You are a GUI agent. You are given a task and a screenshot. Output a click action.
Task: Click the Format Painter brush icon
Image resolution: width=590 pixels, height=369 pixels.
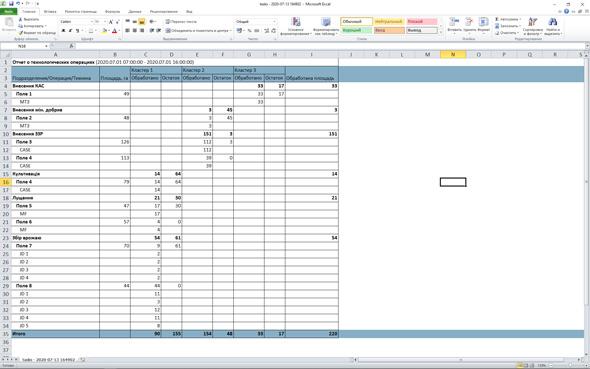[21, 33]
